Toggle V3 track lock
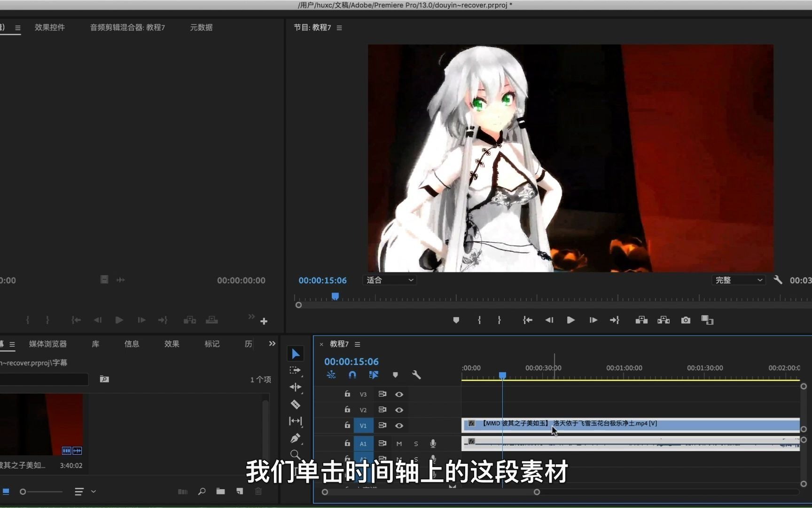Viewport: 812px width, 508px height. 347,394
